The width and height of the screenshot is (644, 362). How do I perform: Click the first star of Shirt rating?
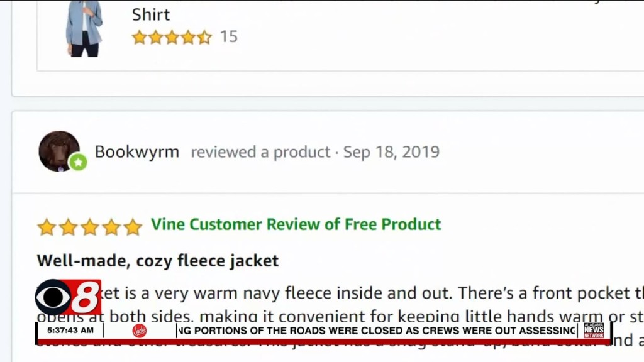[139, 37]
